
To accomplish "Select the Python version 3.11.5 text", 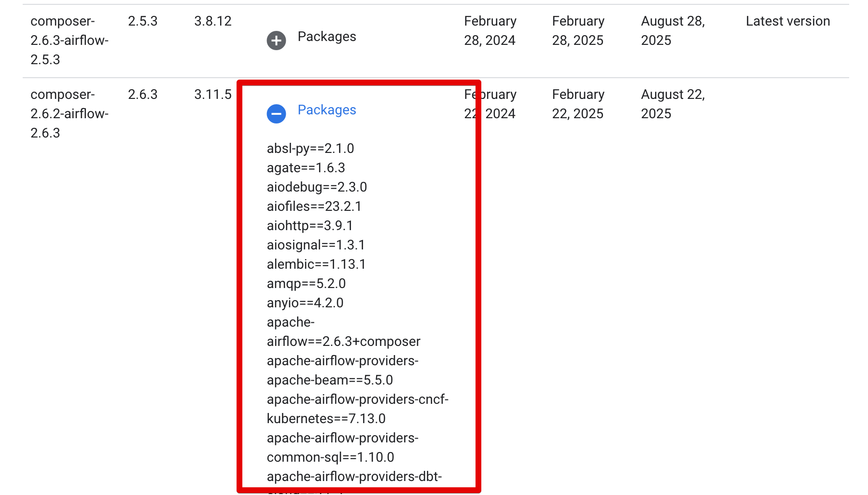I will coord(213,94).
